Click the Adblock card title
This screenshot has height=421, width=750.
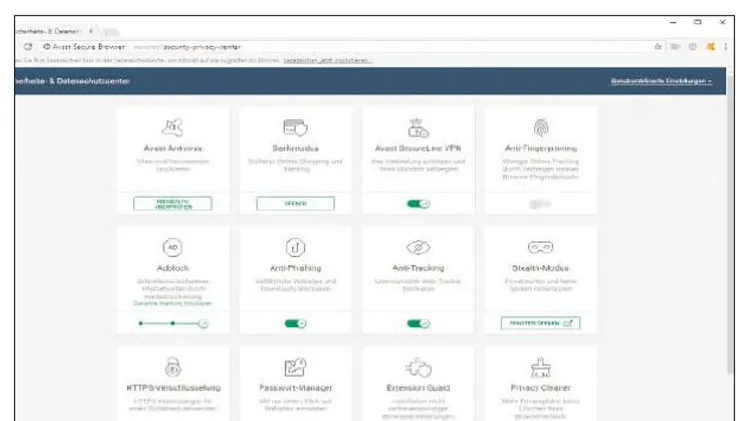(173, 268)
